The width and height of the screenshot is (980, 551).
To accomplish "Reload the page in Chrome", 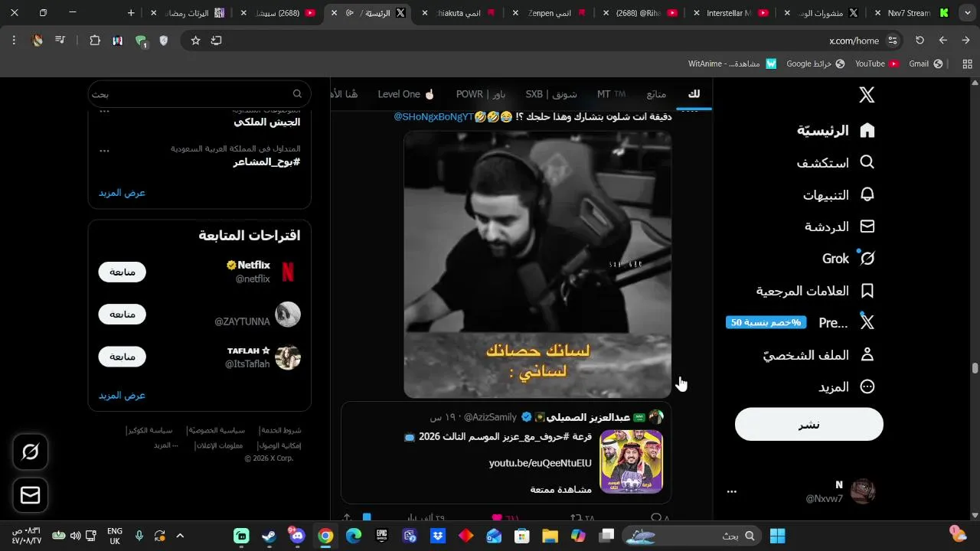I will click(920, 41).
